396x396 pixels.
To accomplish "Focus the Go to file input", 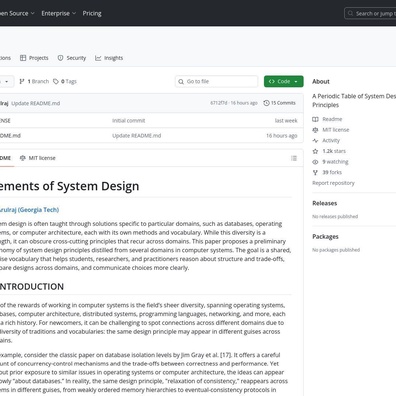I will [217, 82].
